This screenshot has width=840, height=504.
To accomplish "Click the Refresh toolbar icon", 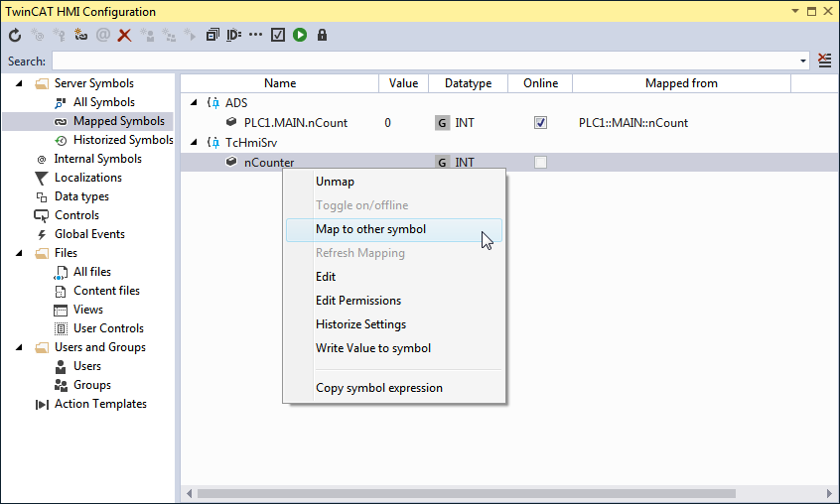I will 15,36.
